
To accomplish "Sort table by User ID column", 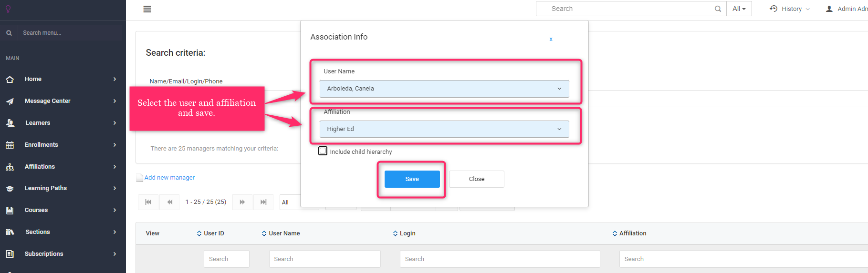I will point(210,233).
